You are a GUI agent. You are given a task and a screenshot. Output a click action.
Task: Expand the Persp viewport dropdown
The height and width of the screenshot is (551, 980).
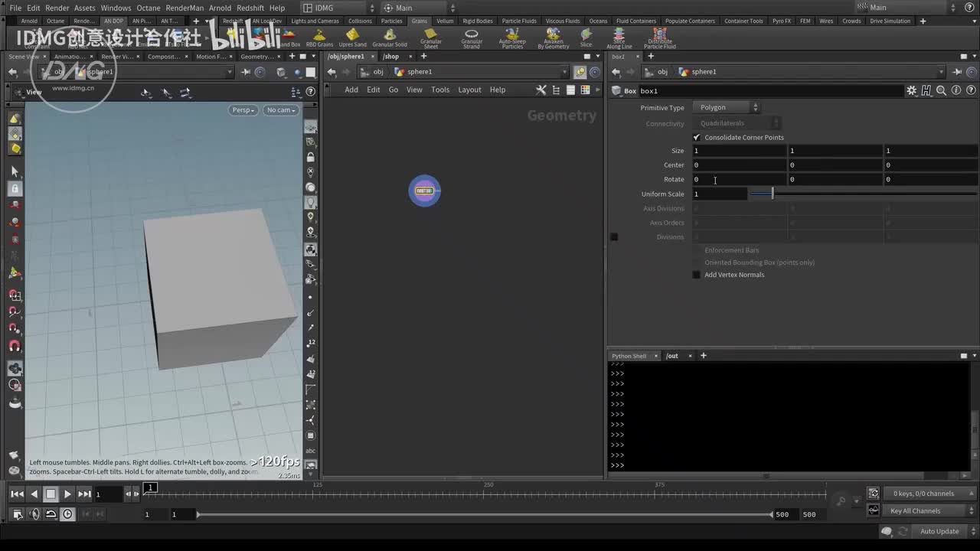(243, 110)
